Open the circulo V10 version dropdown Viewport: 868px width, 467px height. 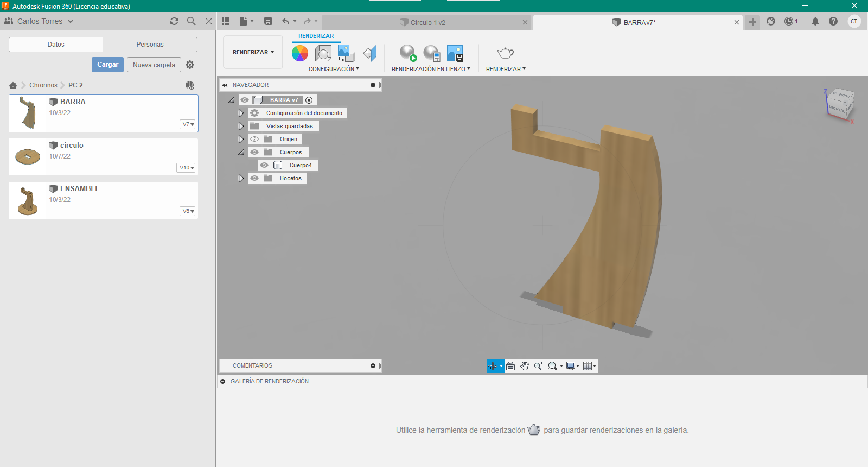186,168
